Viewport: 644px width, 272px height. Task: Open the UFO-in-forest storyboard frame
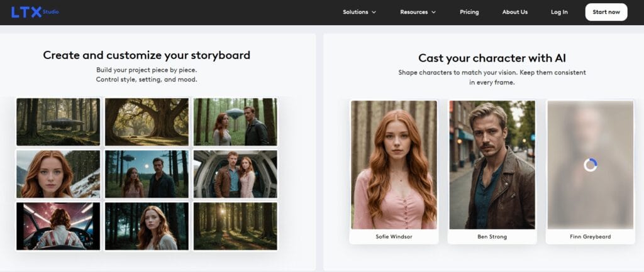click(x=58, y=122)
